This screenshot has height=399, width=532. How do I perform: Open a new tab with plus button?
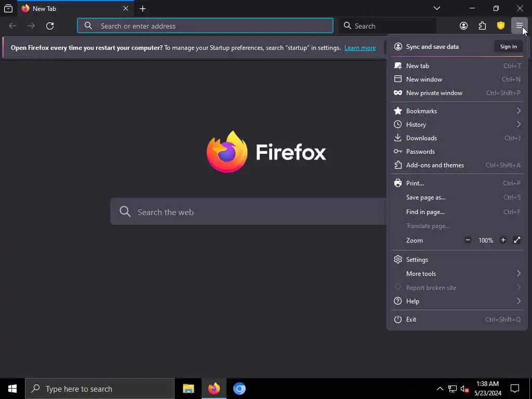point(143,8)
